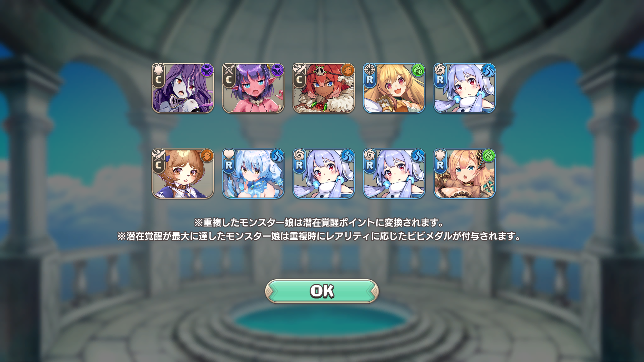Select the blonde long-haired R card
644x362 pixels.
(x=394, y=88)
